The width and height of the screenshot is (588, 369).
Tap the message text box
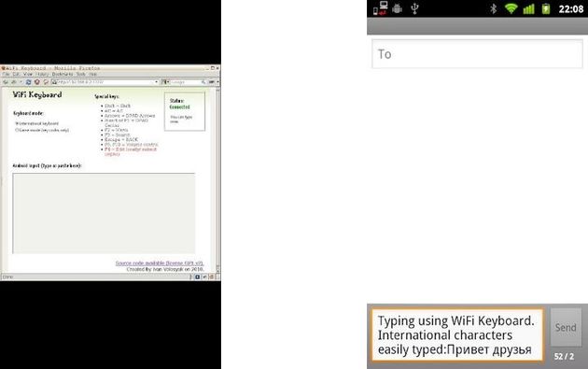(x=457, y=334)
